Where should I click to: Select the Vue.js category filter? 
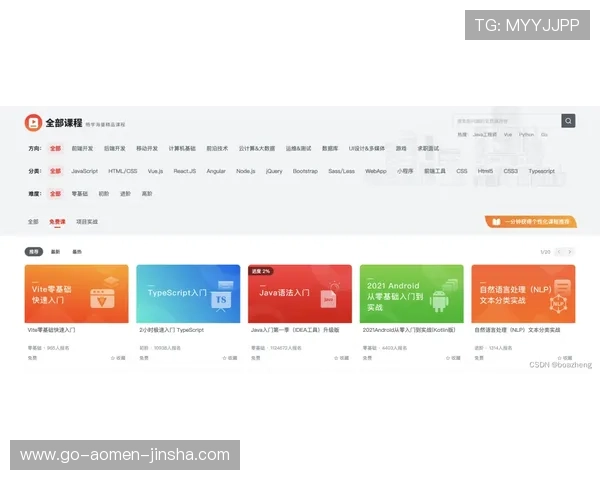point(155,171)
